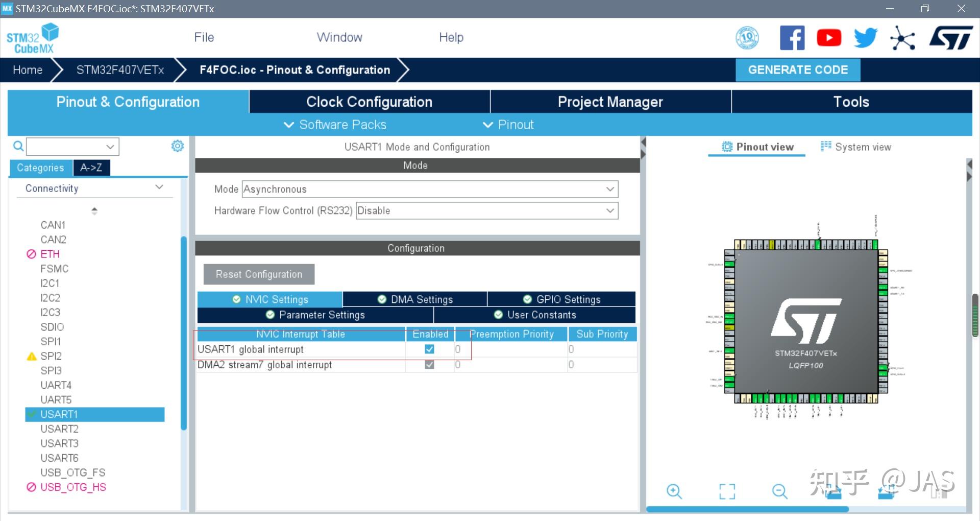Click the peripheral search magnifier icon
Screen dimensions: 980x521
[x=18, y=147]
